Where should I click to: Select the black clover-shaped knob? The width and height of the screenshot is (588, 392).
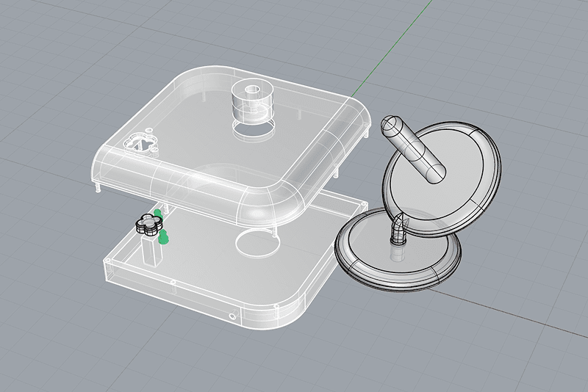pos(149,225)
